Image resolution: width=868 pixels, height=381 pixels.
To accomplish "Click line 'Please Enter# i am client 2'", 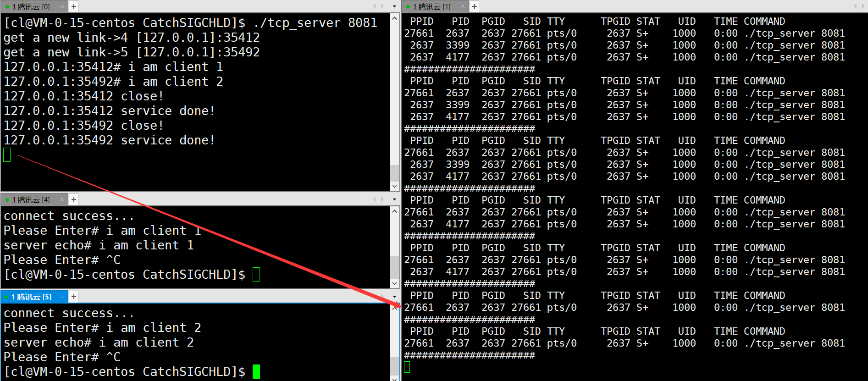I will point(102,328).
